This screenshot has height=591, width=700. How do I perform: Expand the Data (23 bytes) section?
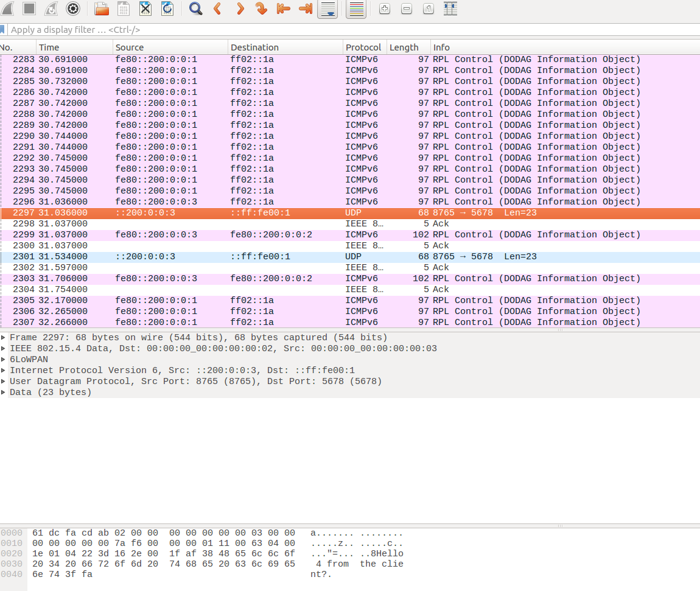tap(4, 393)
